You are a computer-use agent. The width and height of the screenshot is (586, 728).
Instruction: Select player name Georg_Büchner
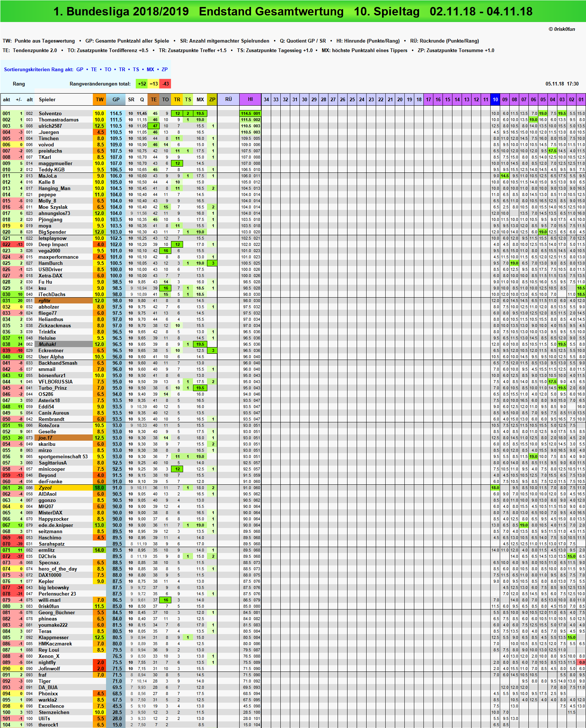(x=57, y=613)
